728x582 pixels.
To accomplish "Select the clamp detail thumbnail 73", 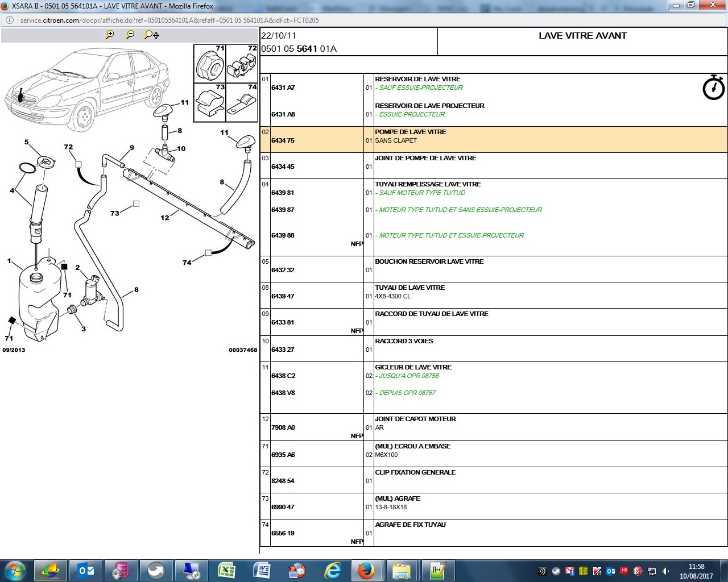I will point(210,102).
